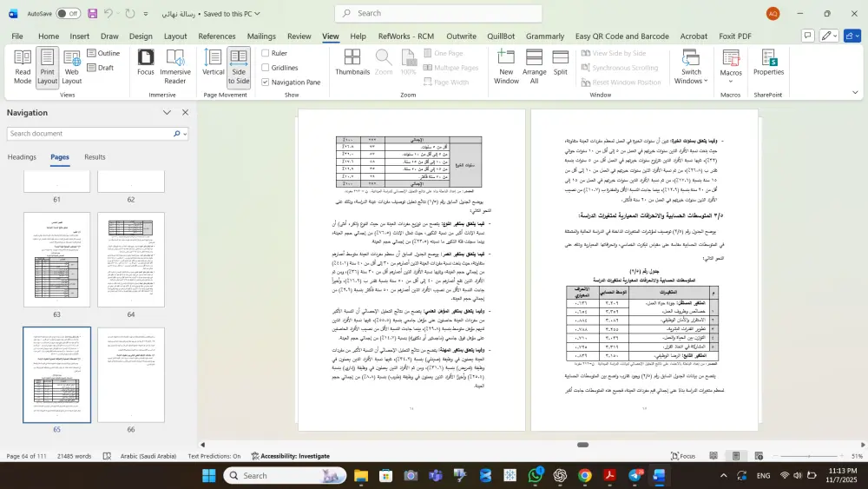Click the Search document field
The image size is (868, 489).
(x=89, y=134)
